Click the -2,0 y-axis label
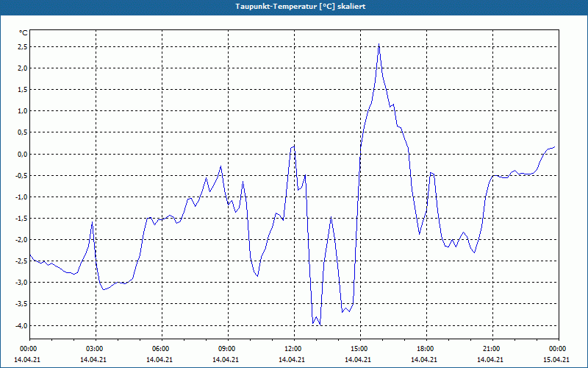The image size is (588, 368). coord(21,240)
